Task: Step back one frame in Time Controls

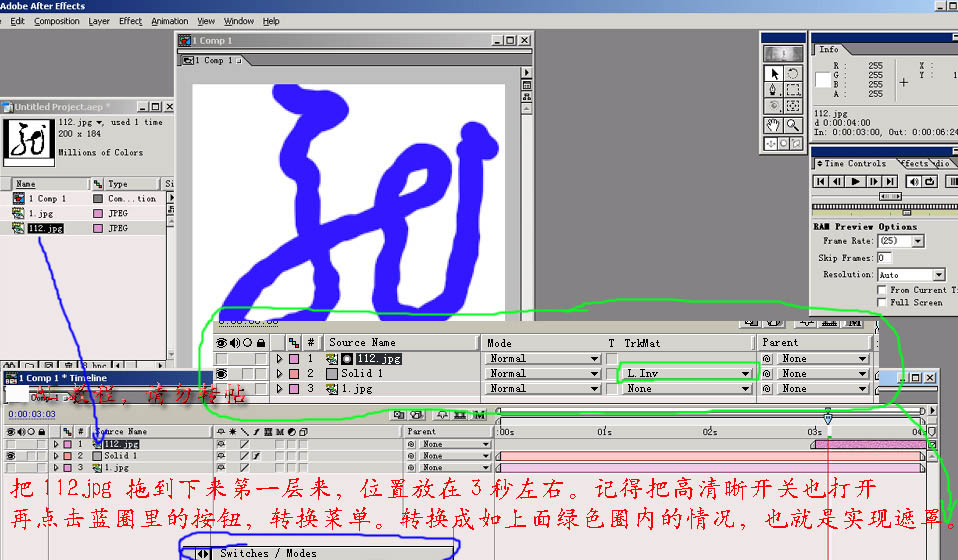Action: pyautogui.click(x=837, y=181)
